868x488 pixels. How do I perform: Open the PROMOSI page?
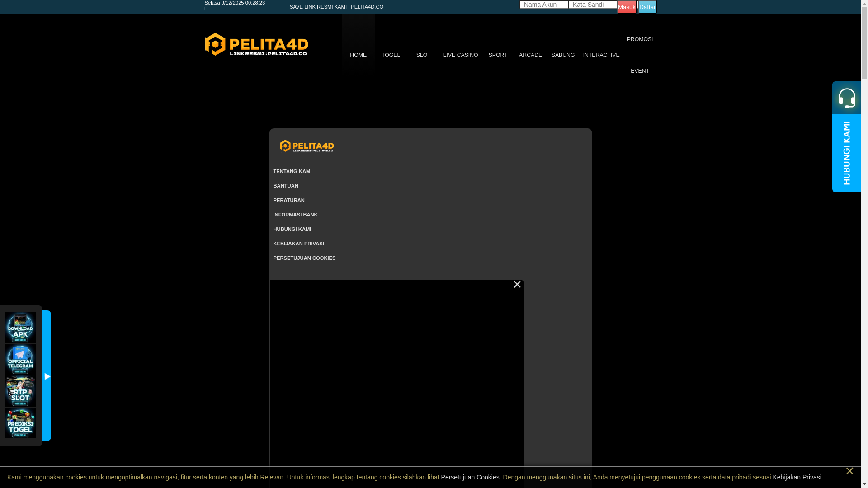pos(640,39)
